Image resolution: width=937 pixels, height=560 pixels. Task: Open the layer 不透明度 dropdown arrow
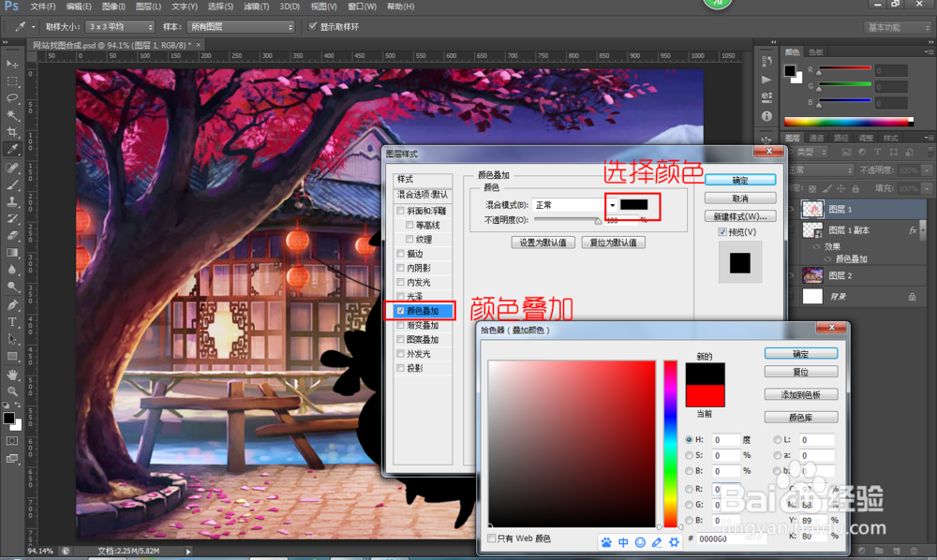(x=927, y=170)
